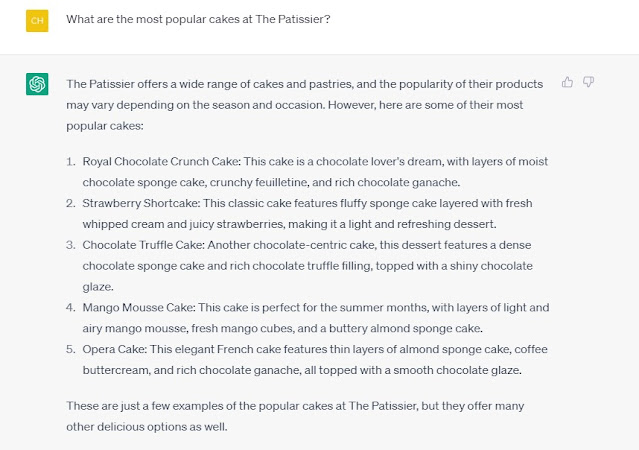Screen dimensions: 639x450
Task: Click the intro sentence starting "The Patissier offers"
Action: pyautogui.click(x=305, y=105)
